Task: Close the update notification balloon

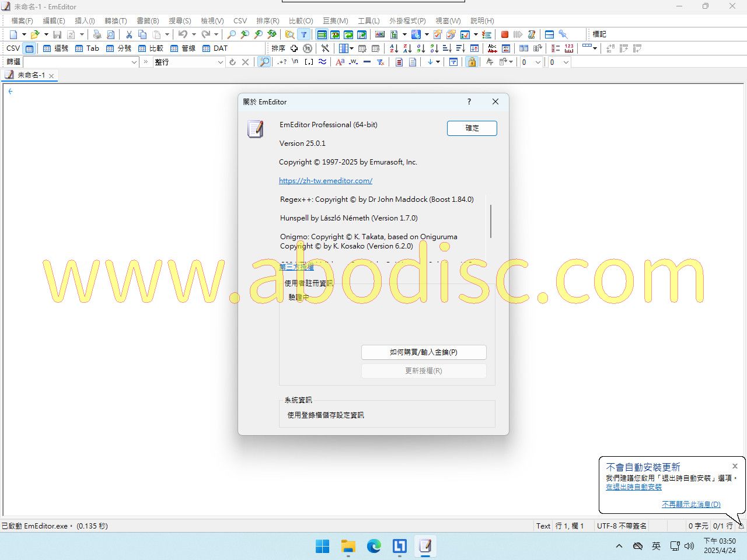Action: [x=735, y=466]
